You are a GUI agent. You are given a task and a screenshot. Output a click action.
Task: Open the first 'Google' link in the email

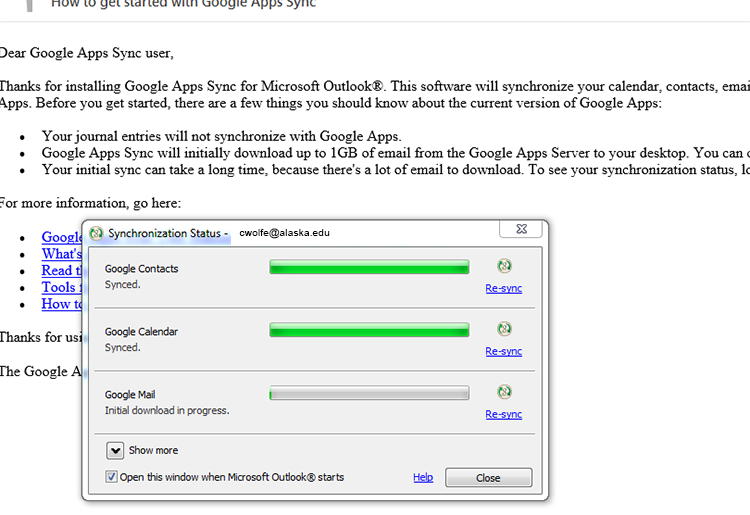click(61, 238)
